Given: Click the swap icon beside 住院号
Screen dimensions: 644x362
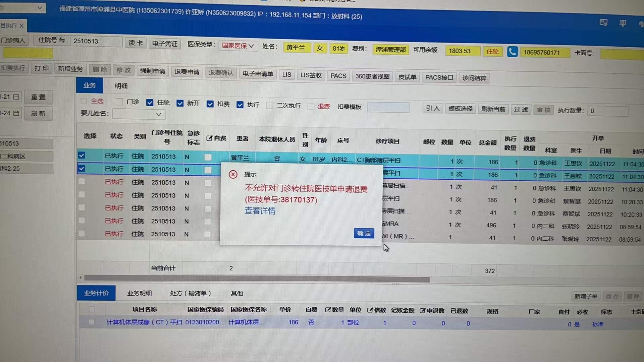Looking at the screenshot, I should (62, 40).
